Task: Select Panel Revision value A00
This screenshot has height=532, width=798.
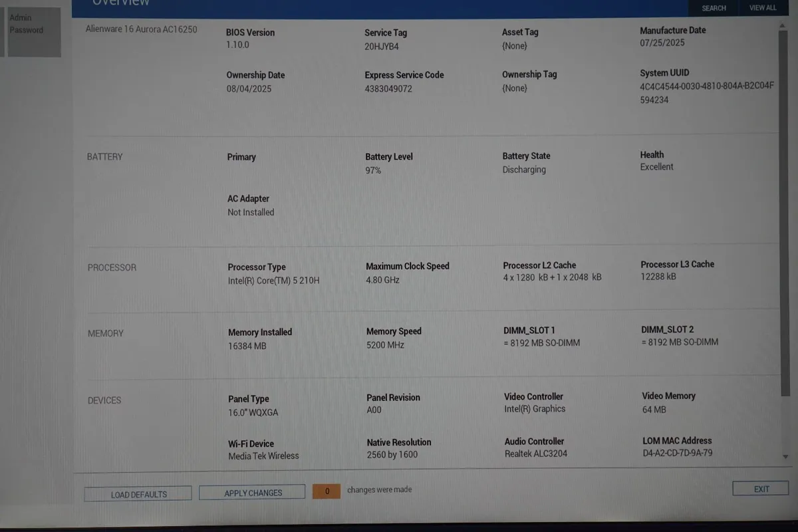Action: 374,410
